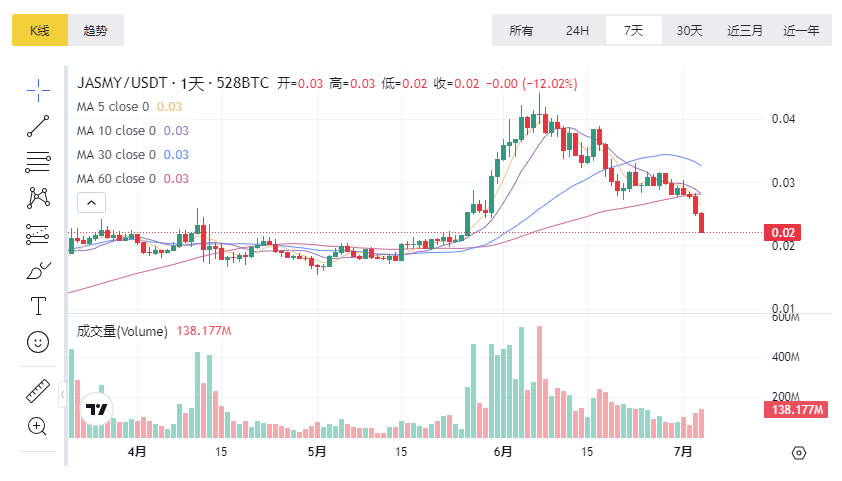Viewport: 842px width, 481px height.
Task: Select the XABCD pattern tool
Action: (x=38, y=198)
